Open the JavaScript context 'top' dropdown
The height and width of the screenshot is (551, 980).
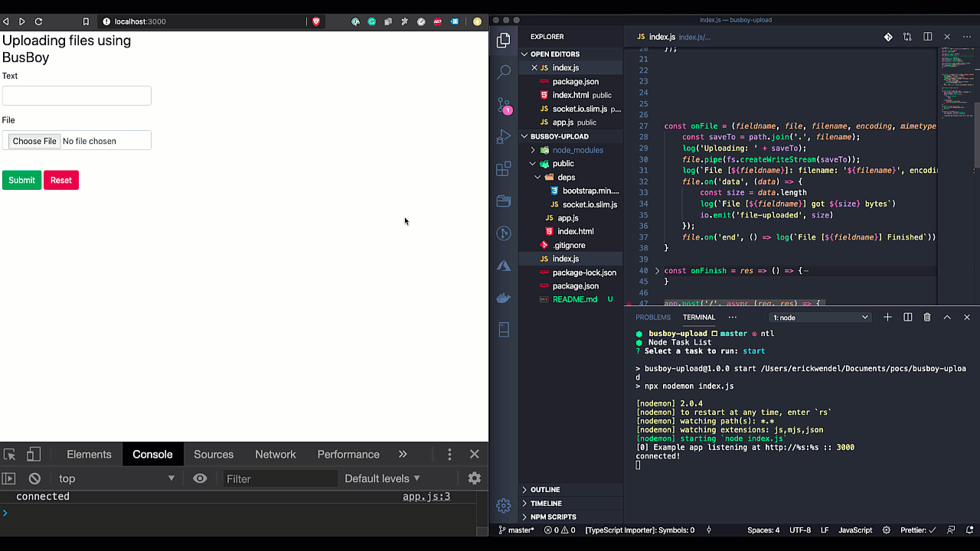tap(116, 478)
